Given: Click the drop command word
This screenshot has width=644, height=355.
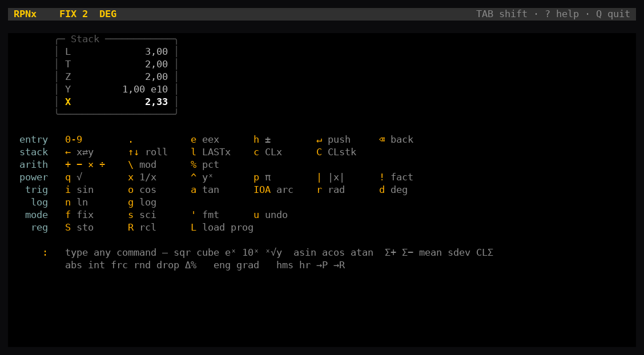Looking at the screenshot, I should coord(168,265).
